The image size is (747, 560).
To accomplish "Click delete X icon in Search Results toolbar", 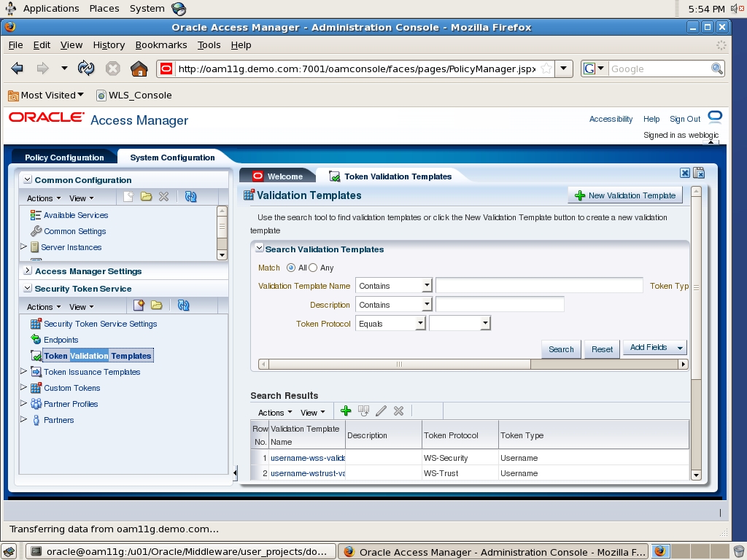I will (399, 411).
